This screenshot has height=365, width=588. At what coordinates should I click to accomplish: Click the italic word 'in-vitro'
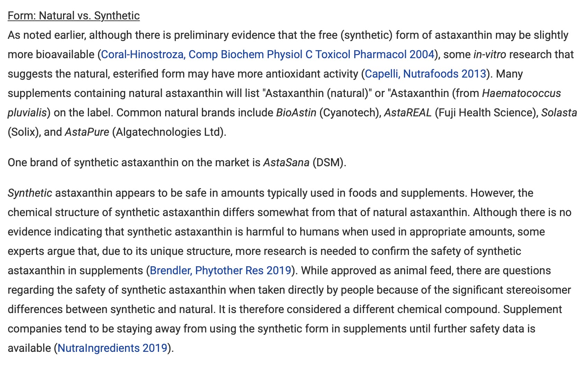point(490,54)
